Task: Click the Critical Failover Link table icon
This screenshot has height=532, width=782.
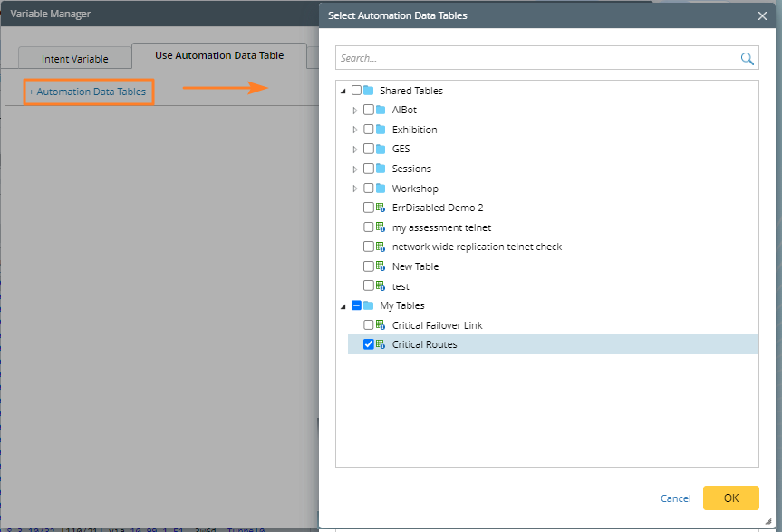Action: click(381, 325)
